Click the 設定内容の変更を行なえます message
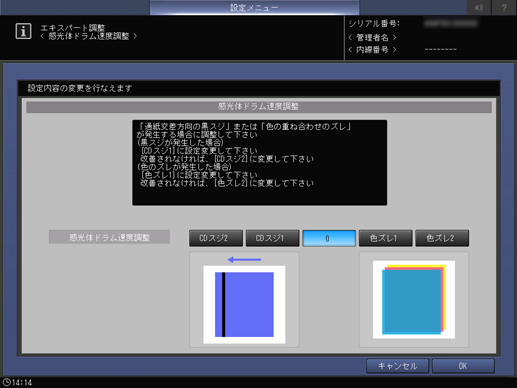The image size is (517, 388). (x=80, y=88)
